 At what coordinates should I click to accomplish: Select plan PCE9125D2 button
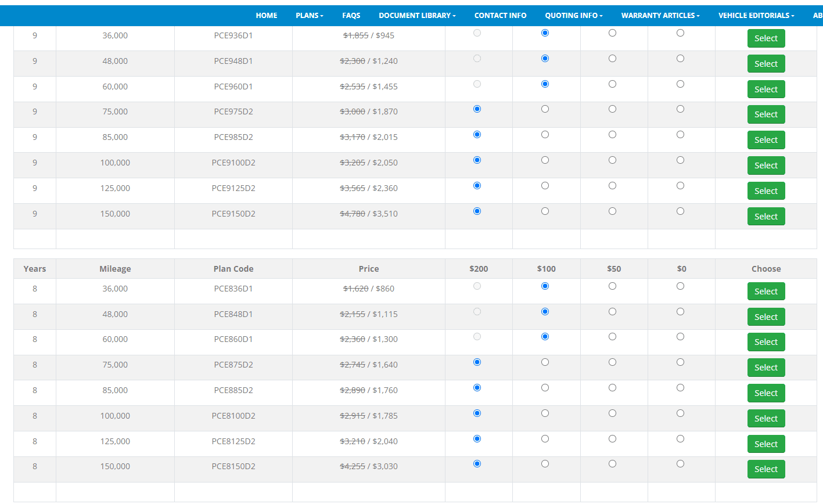click(x=766, y=191)
